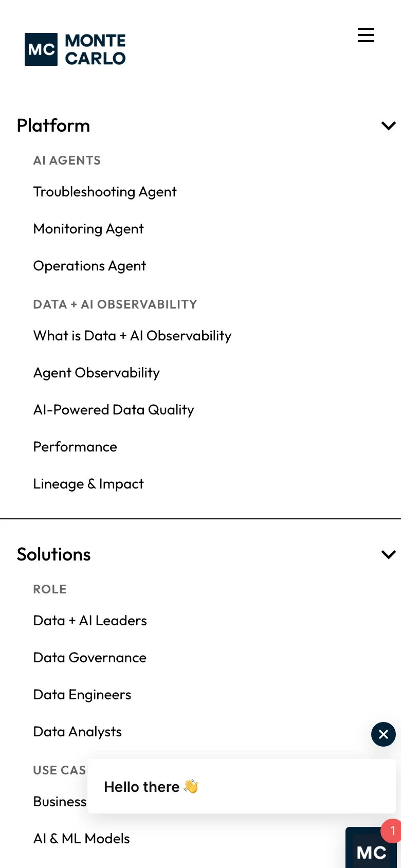Open AI-Powered Data Quality link

(114, 410)
